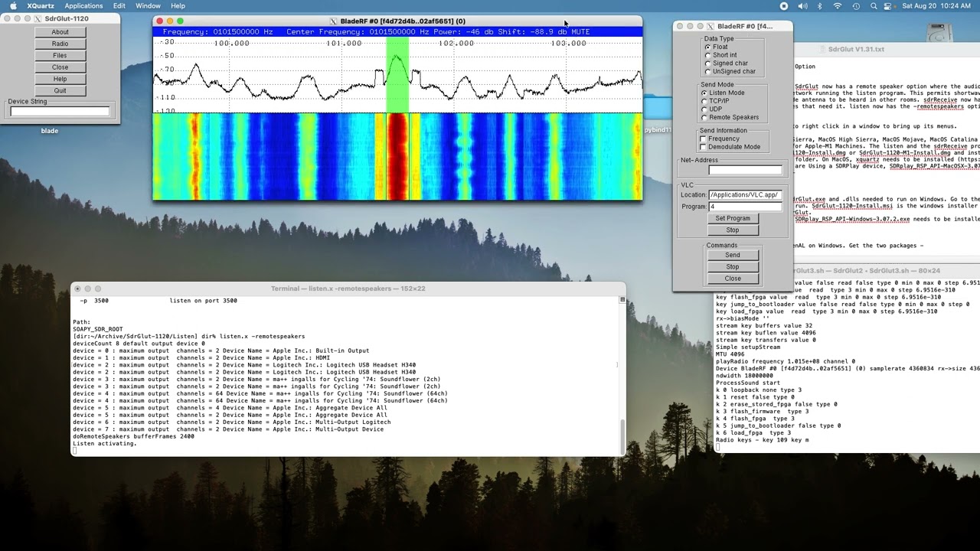This screenshot has width=980, height=551.
Task: Click Stop button in Commands section
Action: click(x=733, y=266)
